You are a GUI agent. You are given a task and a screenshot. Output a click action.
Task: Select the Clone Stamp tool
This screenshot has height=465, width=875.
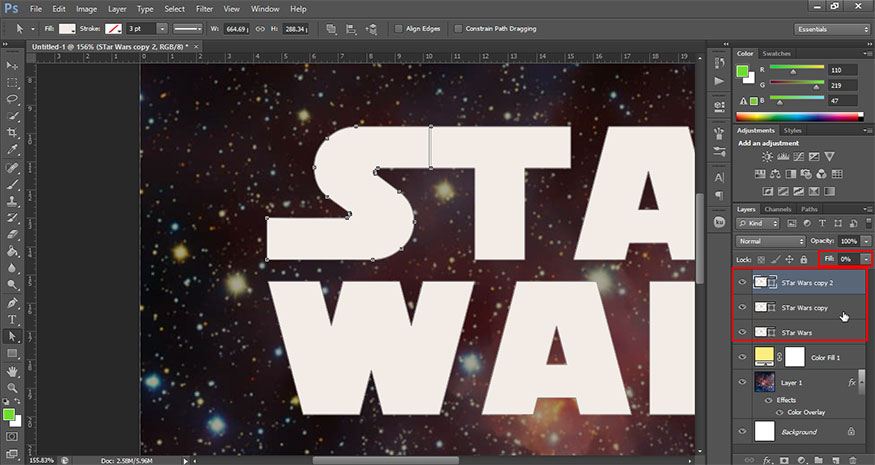[x=12, y=200]
